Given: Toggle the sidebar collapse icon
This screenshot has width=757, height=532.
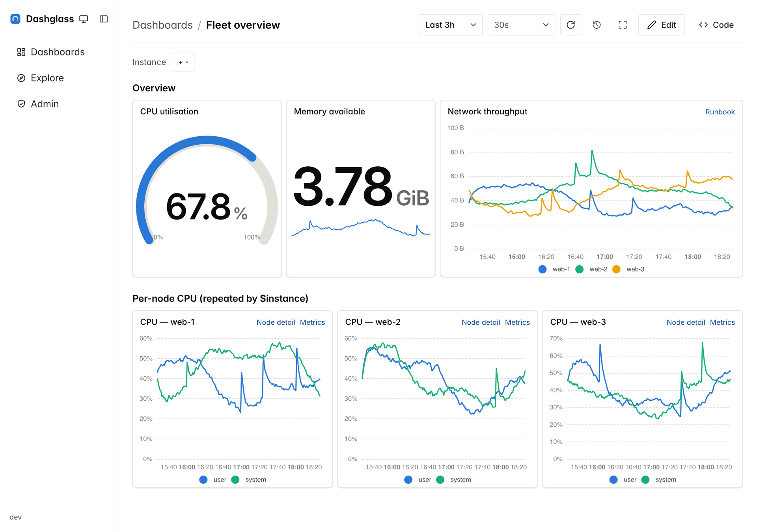Looking at the screenshot, I should pyautogui.click(x=104, y=19).
